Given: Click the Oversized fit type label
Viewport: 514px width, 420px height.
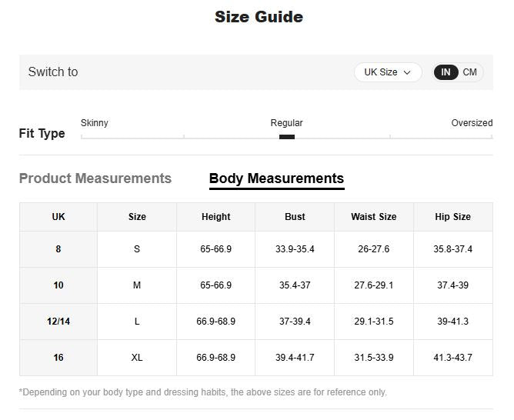Looking at the screenshot, I should 471,123.
